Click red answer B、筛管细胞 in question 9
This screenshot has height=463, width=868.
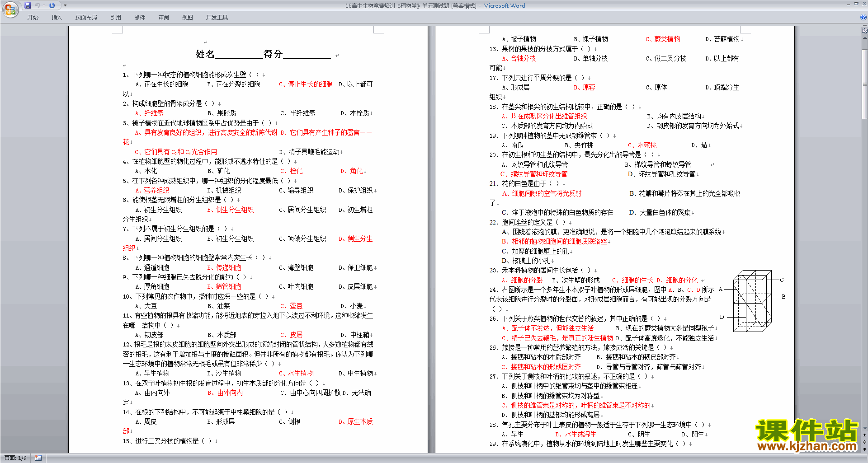[224, 287]
